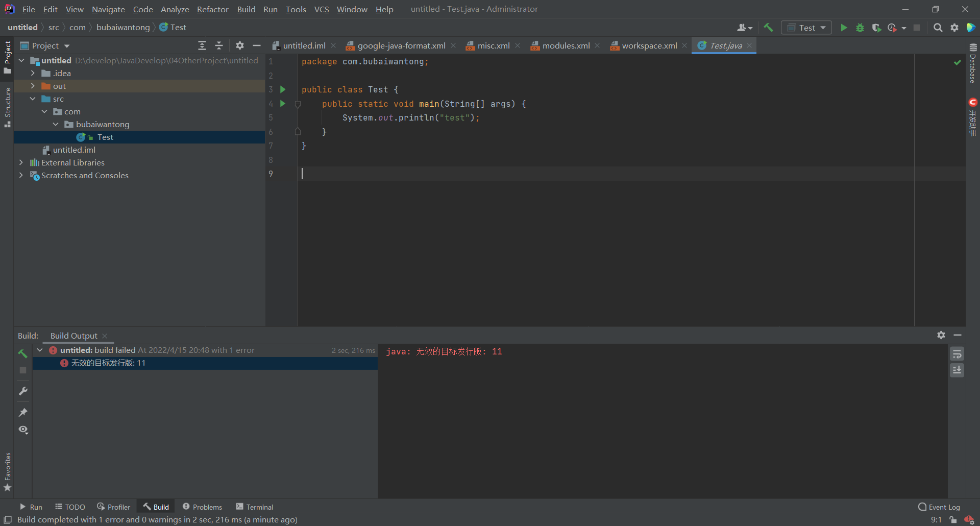Start debugging with the Debug bug icon

860,28
